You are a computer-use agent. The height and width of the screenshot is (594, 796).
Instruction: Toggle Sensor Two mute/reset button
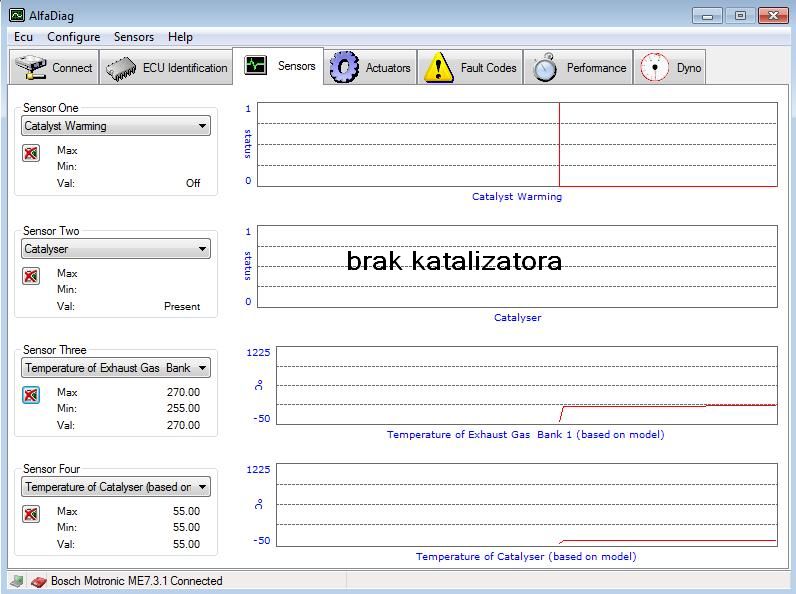(31, 276)
